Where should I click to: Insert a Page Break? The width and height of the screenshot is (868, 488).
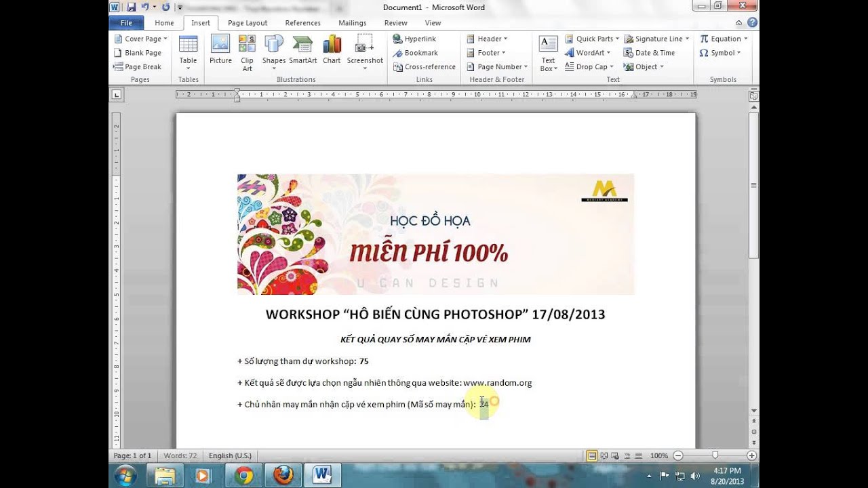coord(138,67)
